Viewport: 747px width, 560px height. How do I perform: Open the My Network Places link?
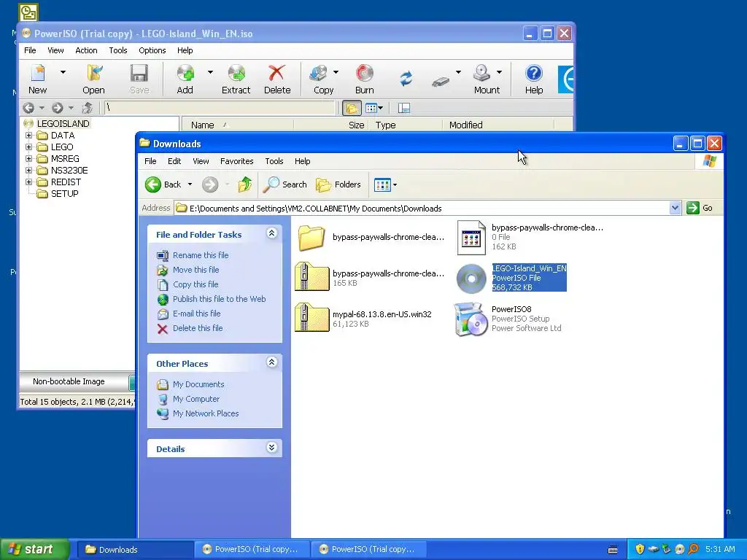tap(205, 414)
